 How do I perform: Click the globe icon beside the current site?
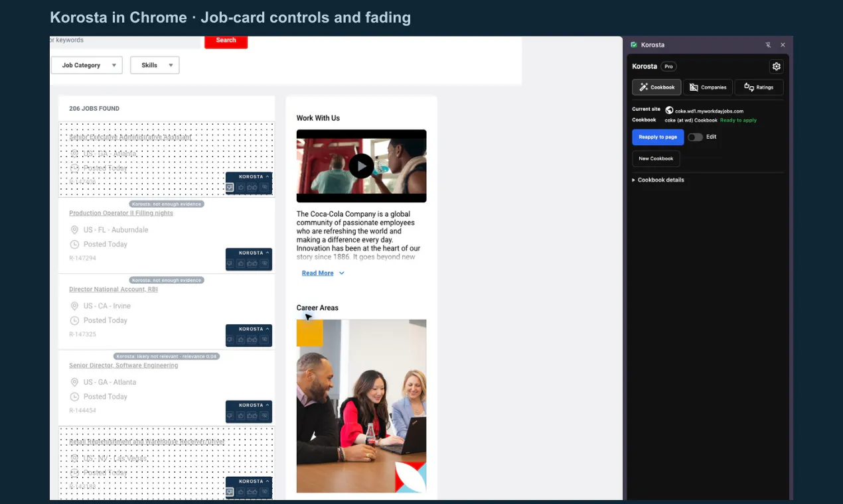point(669,111)
